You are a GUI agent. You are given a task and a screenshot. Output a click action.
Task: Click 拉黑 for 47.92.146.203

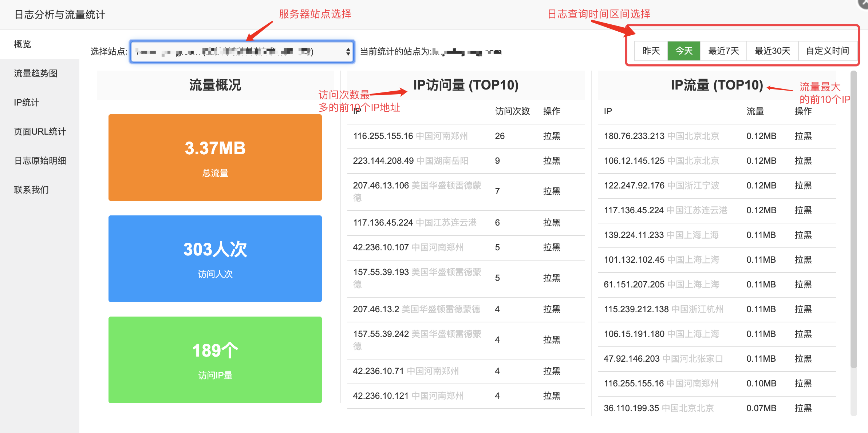click(x=803, y=359)
